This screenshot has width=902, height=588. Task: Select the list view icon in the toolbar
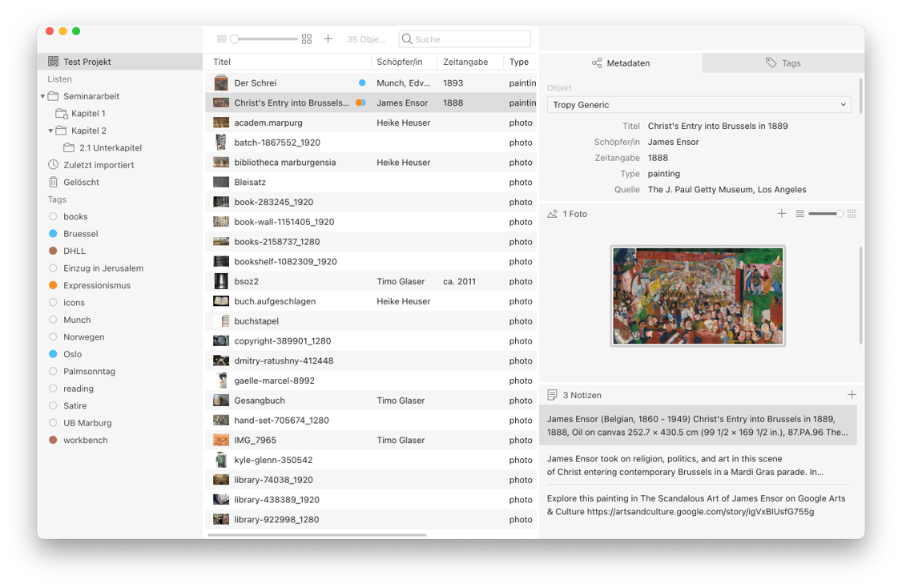click(x=221, y=38)
